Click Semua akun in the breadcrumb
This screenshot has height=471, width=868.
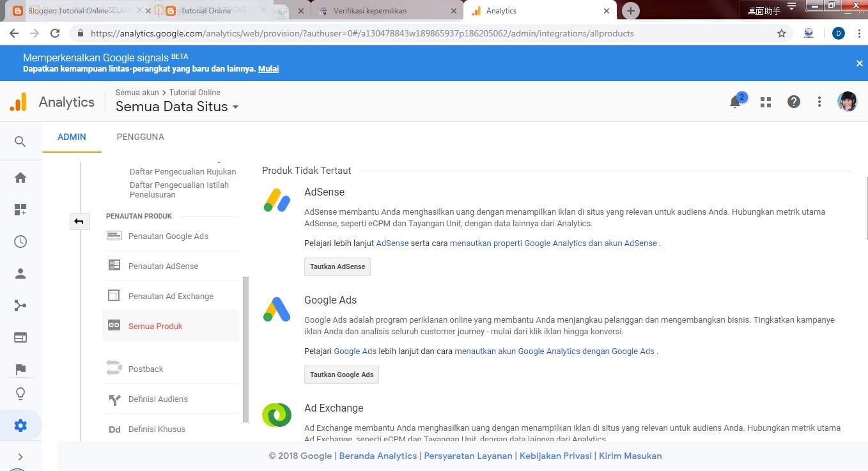coord(137,93)
